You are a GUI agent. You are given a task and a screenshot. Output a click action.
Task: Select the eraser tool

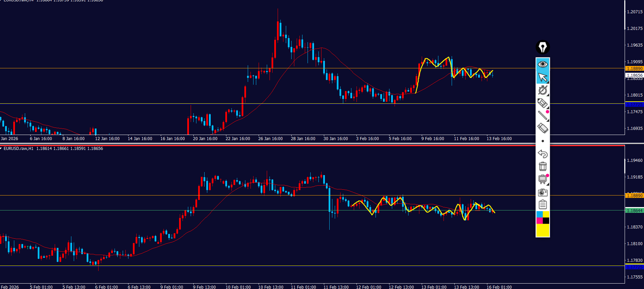click(x=542, y=128)
